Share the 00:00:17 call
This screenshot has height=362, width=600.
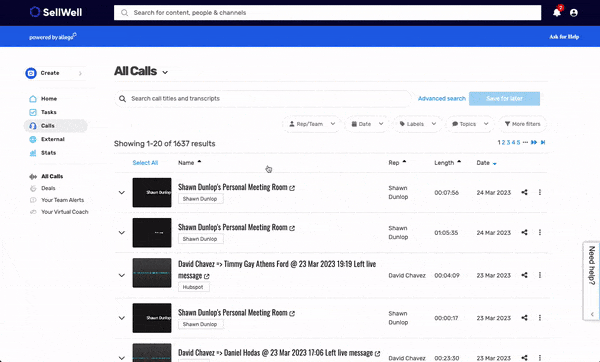point(524,318)
